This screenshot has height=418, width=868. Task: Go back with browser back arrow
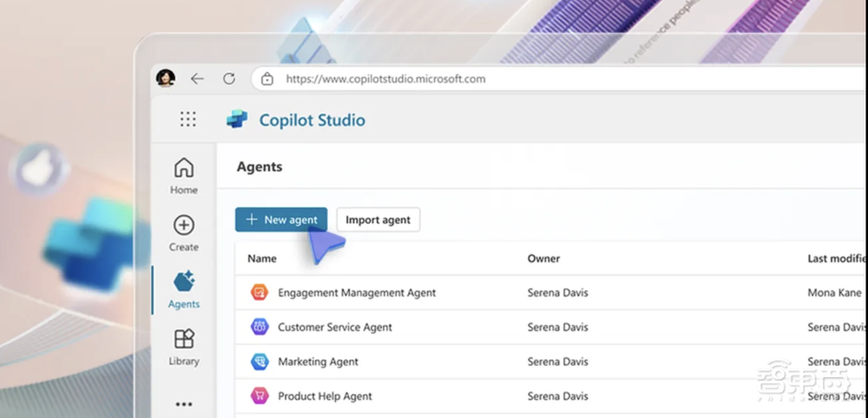pyautogui.click(x=197, y=79)
